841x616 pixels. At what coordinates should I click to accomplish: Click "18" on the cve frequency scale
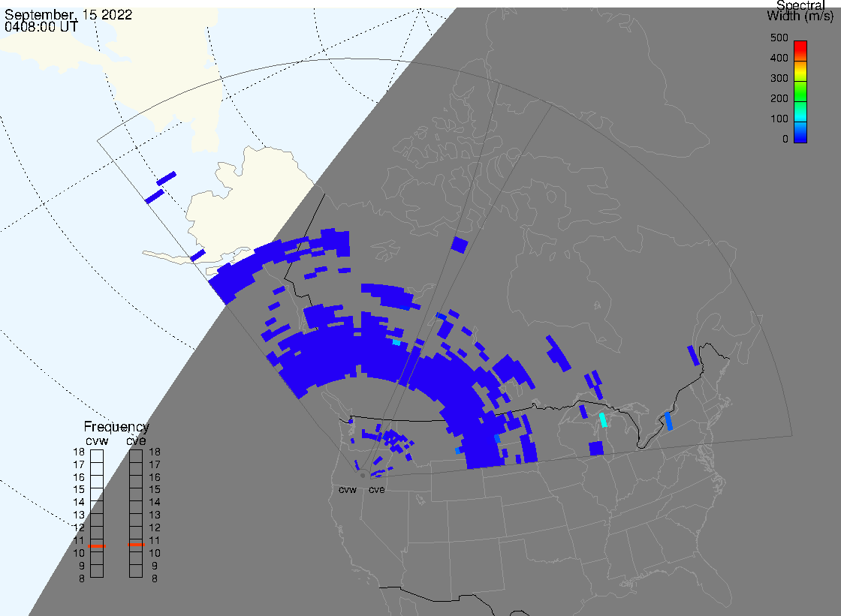click(x=155, y=452)
